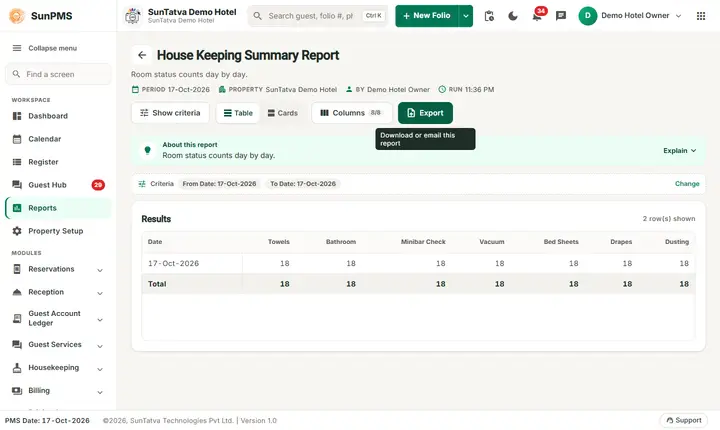The width and height of the screenshot is (720, 430).
Task: Click the SunPMS logo icon
Action: [17, 16]
